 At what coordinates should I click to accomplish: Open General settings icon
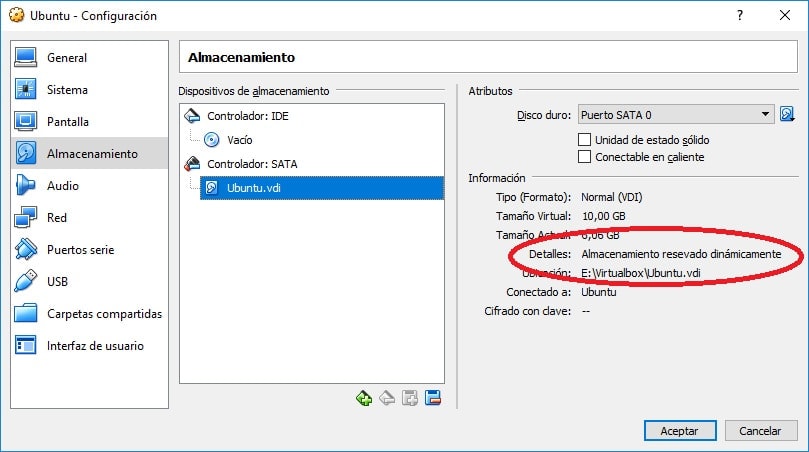tap(25, 57)
